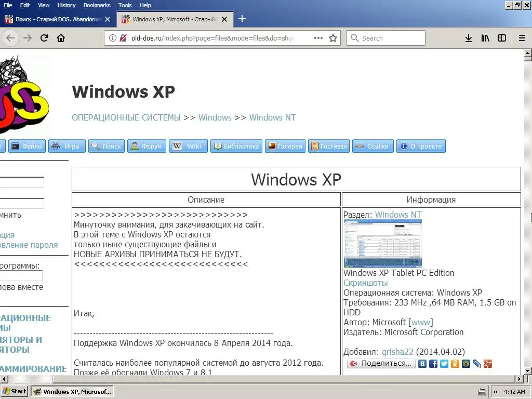Click vertical scrollbar down arrow
This screenshot has width=532, height=399.
click(528, 370)
